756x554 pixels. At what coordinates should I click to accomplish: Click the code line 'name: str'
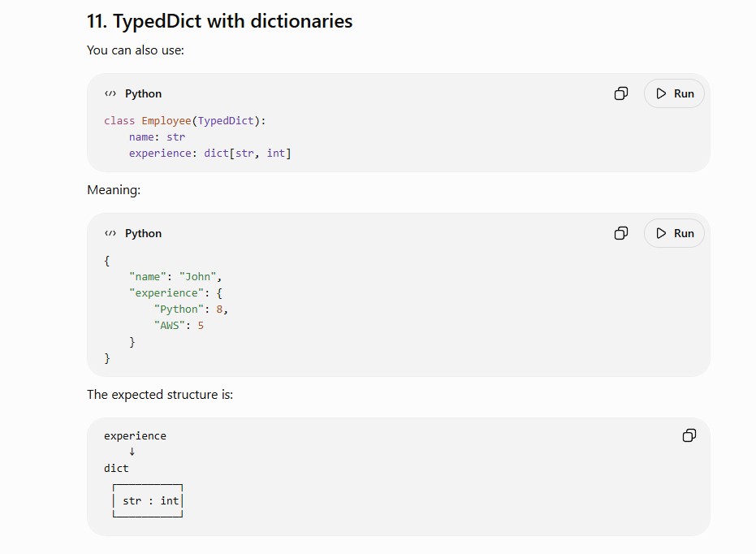click(157, 137)
